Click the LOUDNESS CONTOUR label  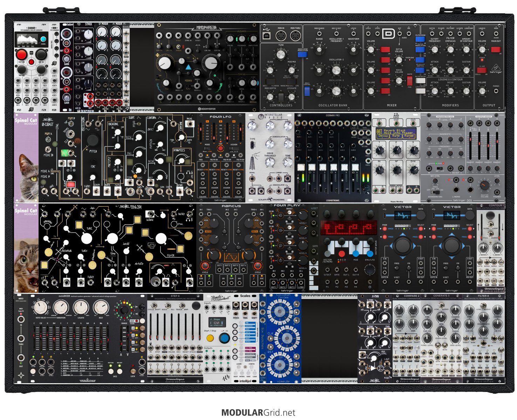450,80
